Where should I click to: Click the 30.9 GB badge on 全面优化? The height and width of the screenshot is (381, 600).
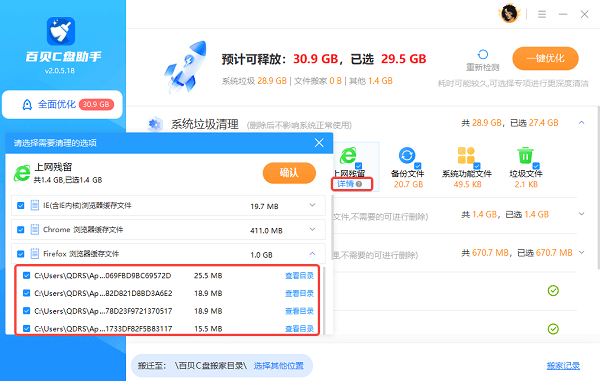pyautogui.click(x=96, y=104)
